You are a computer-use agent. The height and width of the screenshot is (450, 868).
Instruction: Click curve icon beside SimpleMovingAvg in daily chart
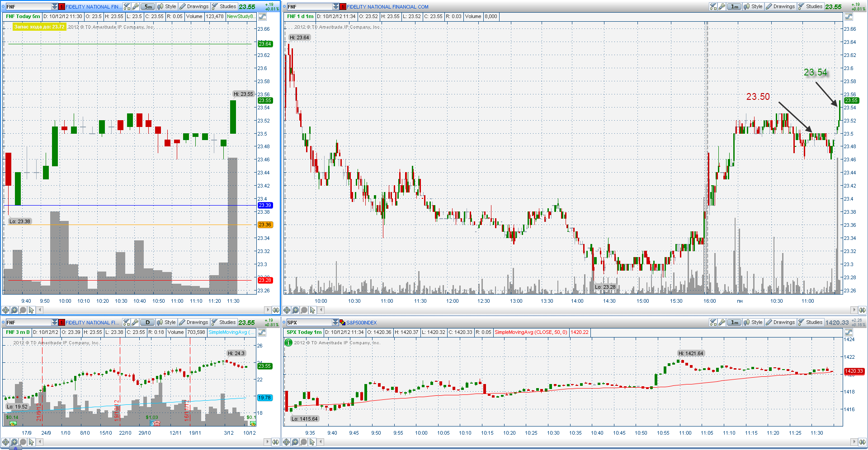[x=262, y=333]
